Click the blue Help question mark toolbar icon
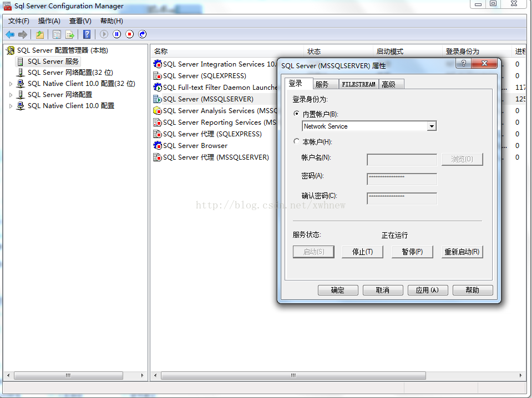This screenshot has height=398, width=532. [87, 34]
